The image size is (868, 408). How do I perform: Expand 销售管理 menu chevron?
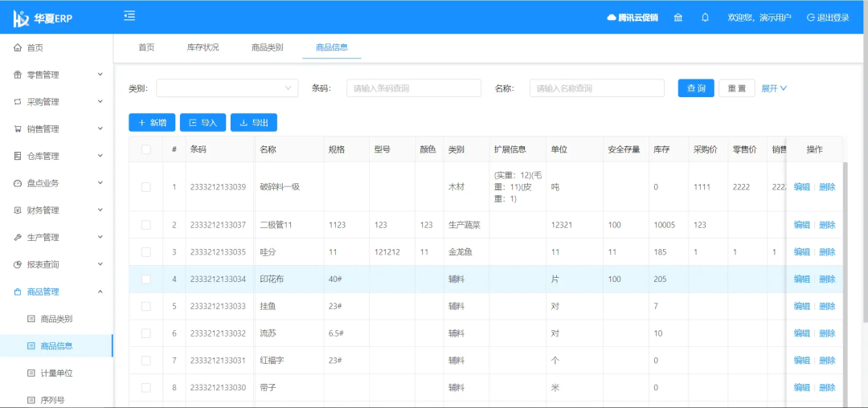[100, 129]
